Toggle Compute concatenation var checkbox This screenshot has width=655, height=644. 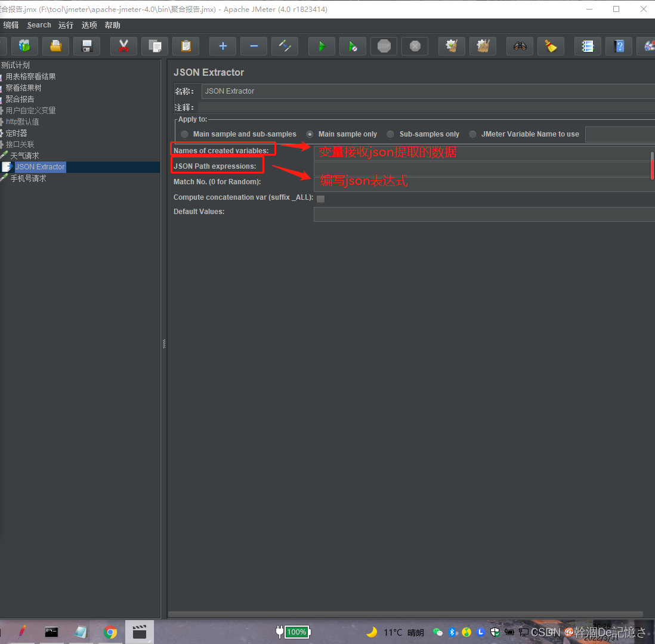pyautogui.click(x=321, y=199)
